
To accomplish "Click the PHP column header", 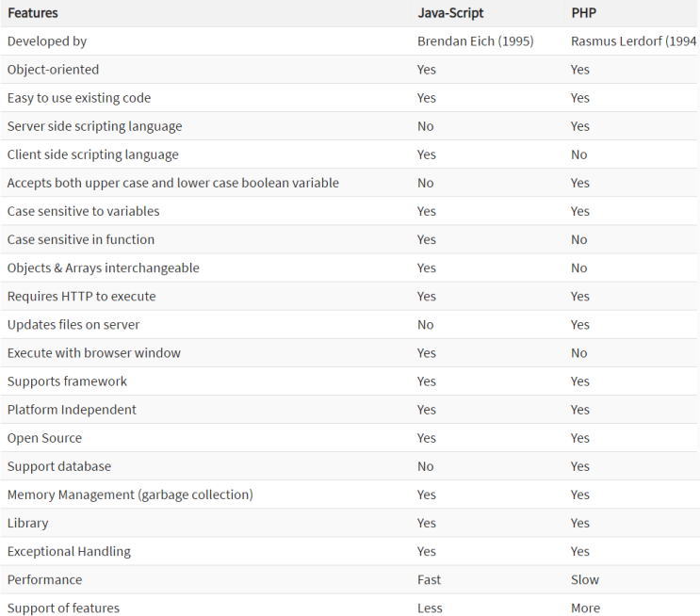I will 585,13.
